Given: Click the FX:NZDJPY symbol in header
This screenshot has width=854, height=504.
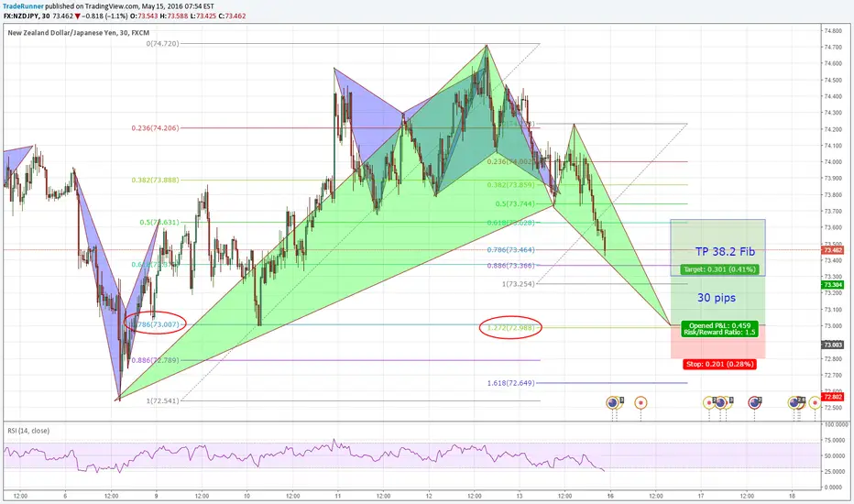Looking at the screenshot, I should 21,16.
